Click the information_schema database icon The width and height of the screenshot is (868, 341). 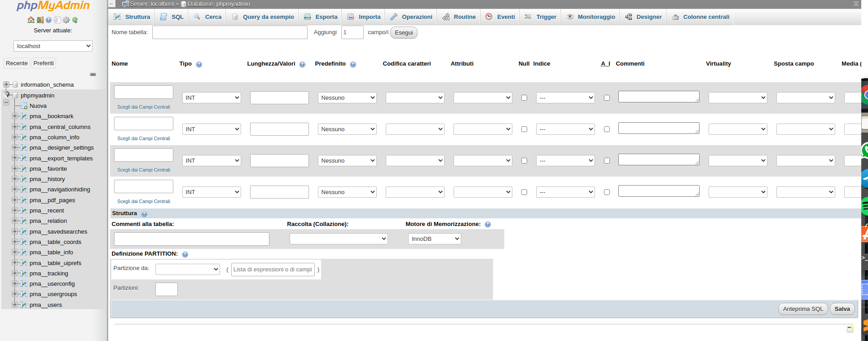tap(15, 84)
